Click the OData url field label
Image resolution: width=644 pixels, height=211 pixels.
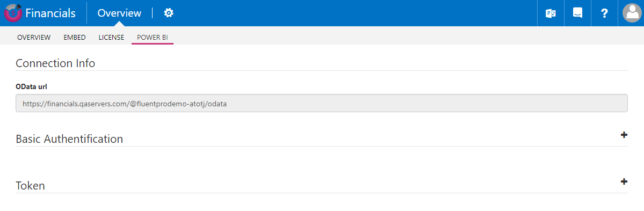click(31, 86)
